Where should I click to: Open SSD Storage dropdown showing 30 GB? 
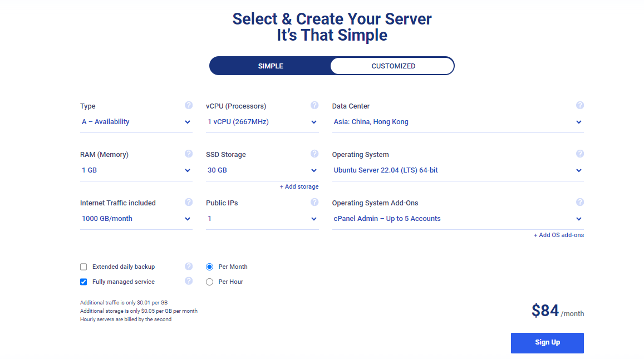(x=262, y=170)
